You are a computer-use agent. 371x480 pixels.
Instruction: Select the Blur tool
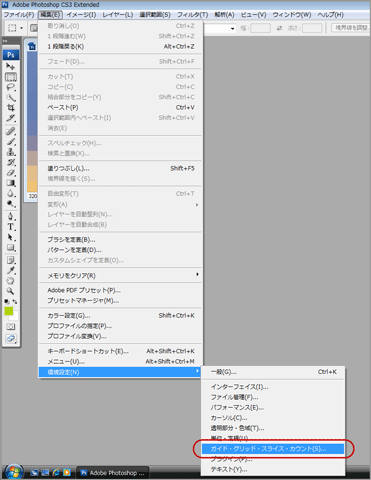11,193
